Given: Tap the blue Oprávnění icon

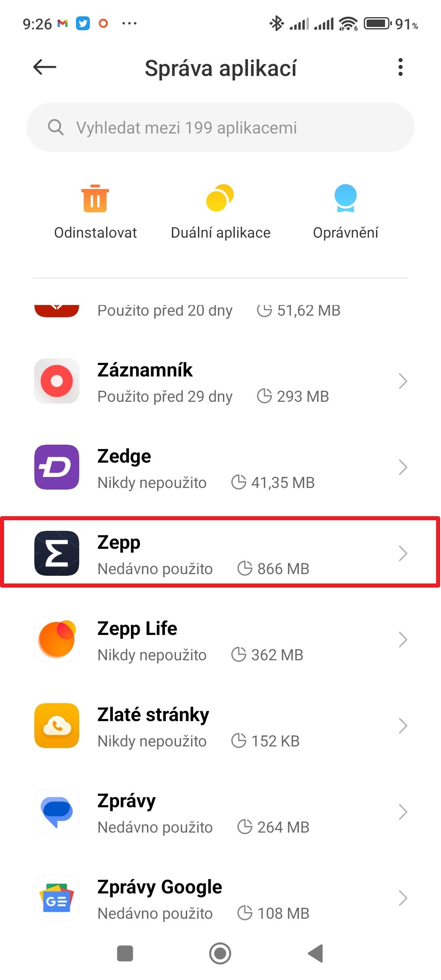Looking at the screenshot, I should (345, 198).
